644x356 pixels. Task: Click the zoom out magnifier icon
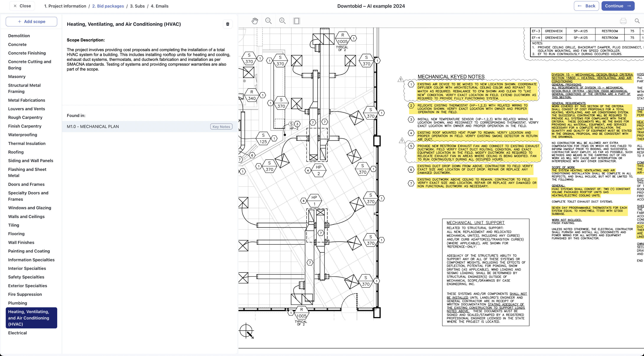(268, 21)
